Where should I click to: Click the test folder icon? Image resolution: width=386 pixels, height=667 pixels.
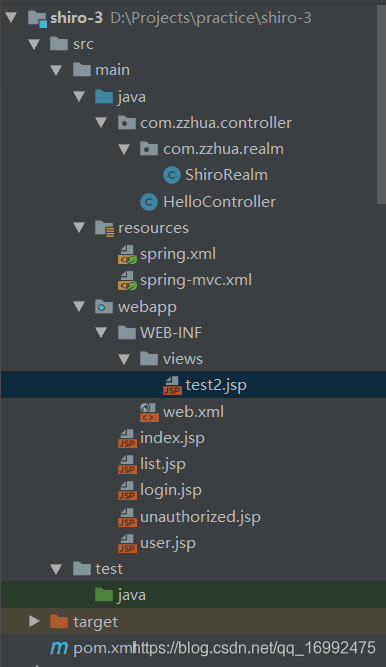coord(82,569)
